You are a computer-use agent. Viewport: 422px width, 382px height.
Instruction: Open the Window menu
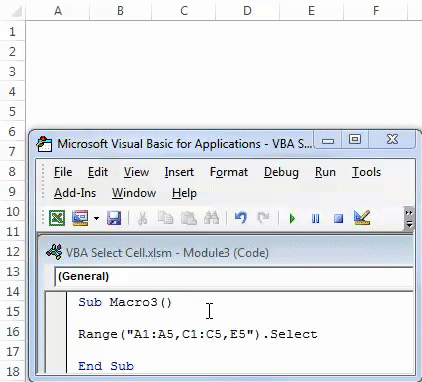click(x=134, y=193)
